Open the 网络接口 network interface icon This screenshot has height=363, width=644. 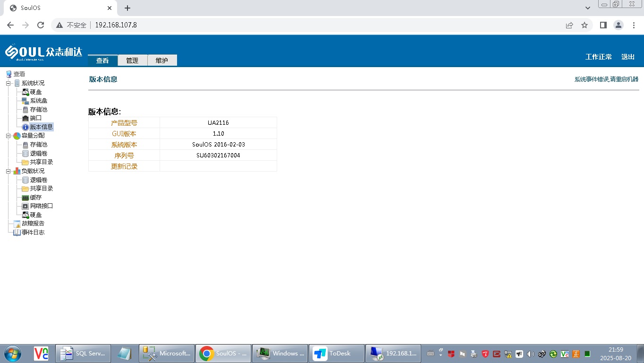[x=25, y=206]
